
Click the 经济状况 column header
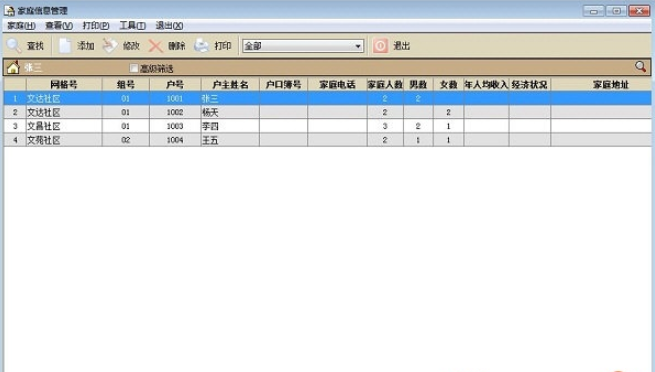[x=530, y=85]
